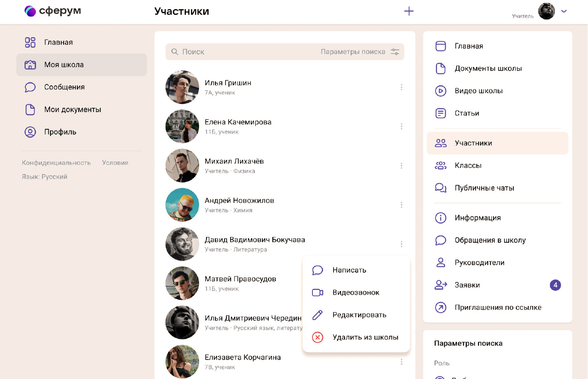Click the Приглашения по ссылке arrow icon
The height and width of the screenshot is (379, 588).
(x=440, y=307)
